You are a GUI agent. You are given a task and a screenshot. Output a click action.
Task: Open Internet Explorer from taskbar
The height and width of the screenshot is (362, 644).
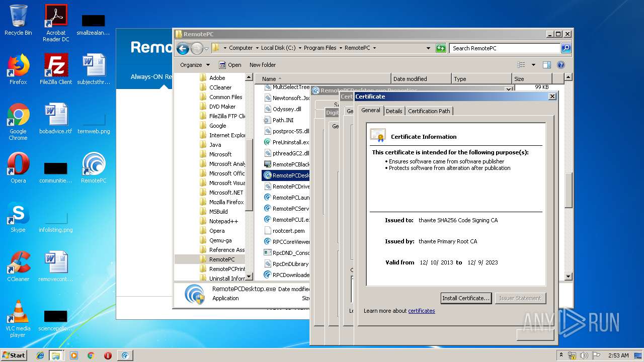coord(40,355)
